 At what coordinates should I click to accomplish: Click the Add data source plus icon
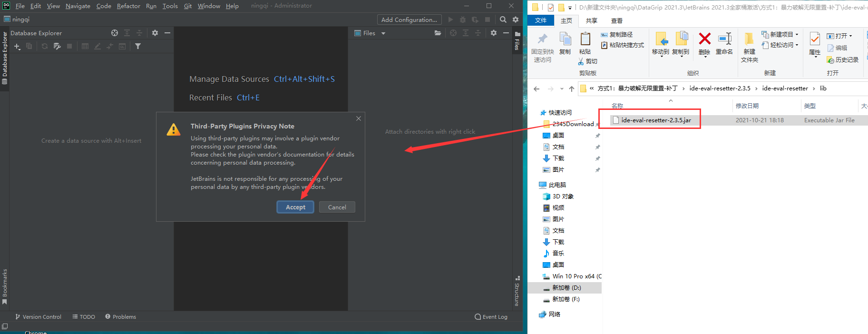[x=17, y=46]
